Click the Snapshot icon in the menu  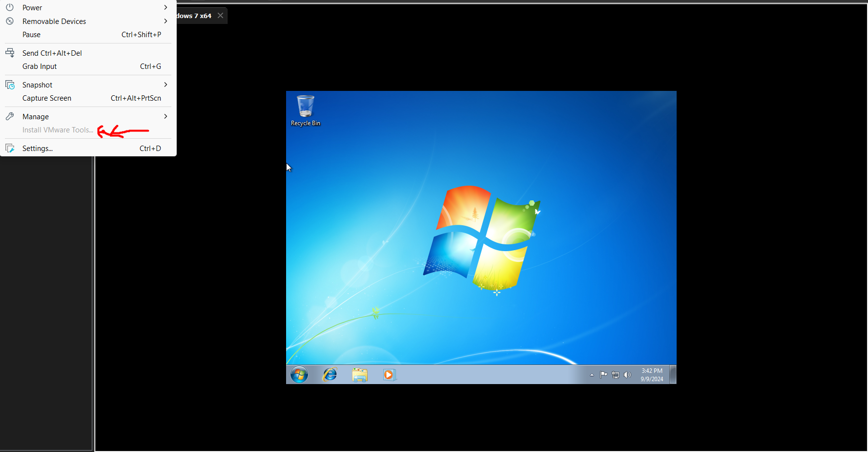tap(10, 85)
